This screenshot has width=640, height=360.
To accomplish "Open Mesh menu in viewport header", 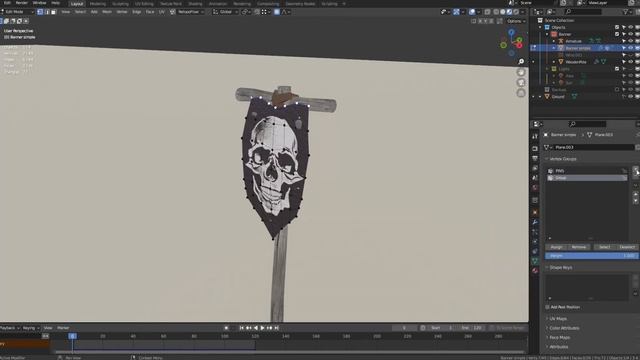I will point(107,12).
